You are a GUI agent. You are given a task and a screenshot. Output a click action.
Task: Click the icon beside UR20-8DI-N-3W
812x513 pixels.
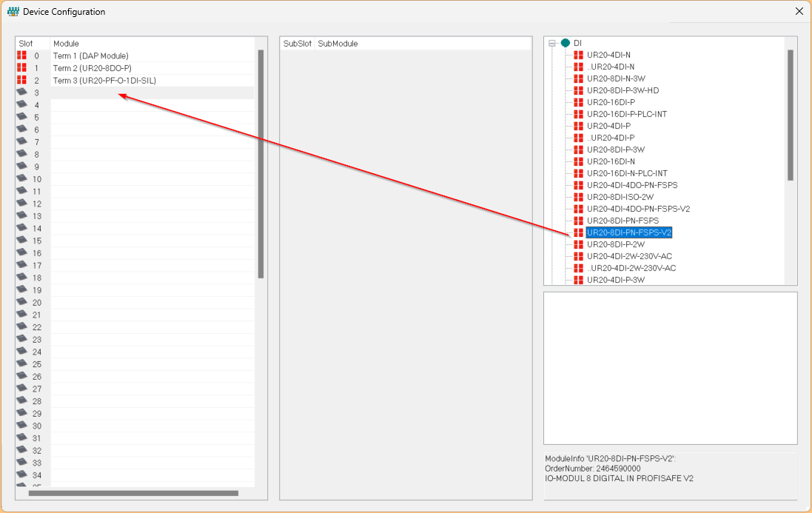[x=578, y=78]
